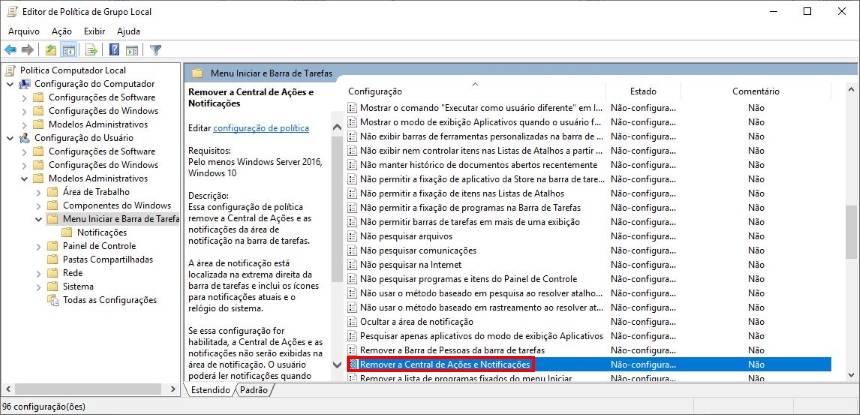Switch to the Estendido tab

211,390
